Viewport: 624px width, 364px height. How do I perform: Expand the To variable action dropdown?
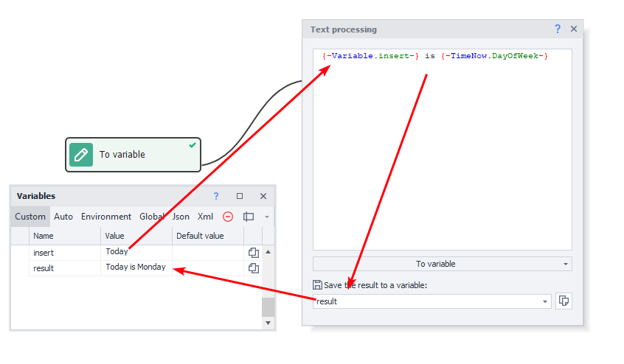coord(566,264)
